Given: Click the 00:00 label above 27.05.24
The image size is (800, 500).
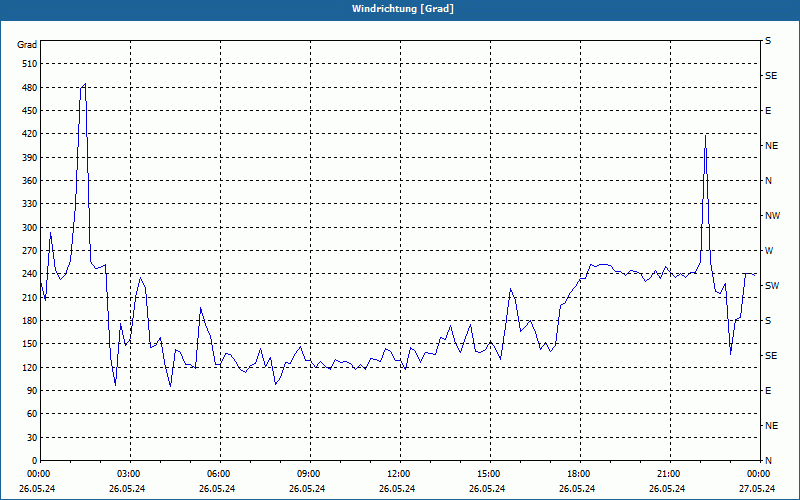Looking at the screenshot, I should click(758, 474).
